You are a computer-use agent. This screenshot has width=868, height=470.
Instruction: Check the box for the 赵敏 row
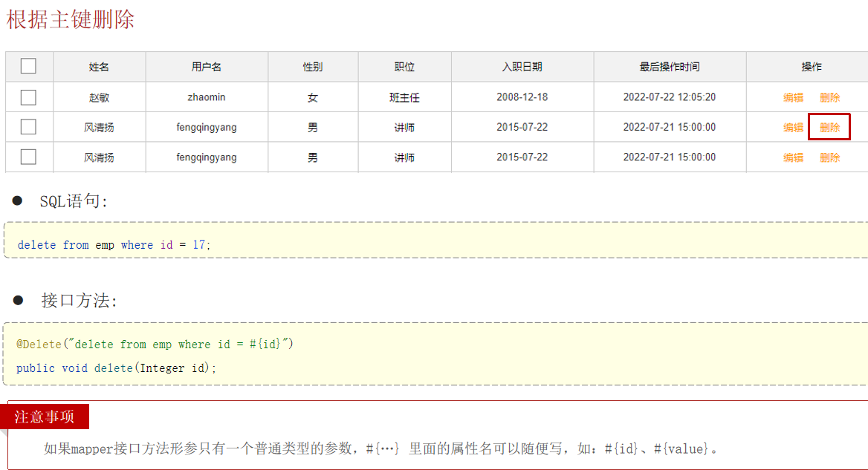28,97
